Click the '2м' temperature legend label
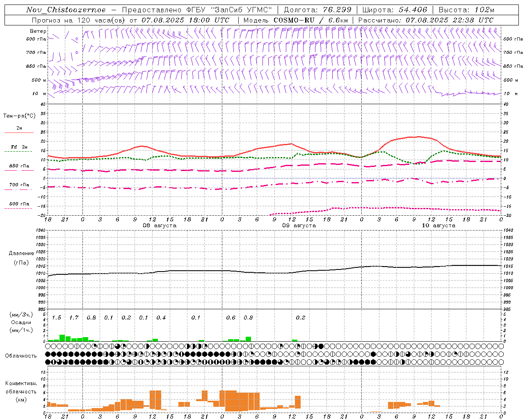The image size is (525, 420). click(19, 128)
